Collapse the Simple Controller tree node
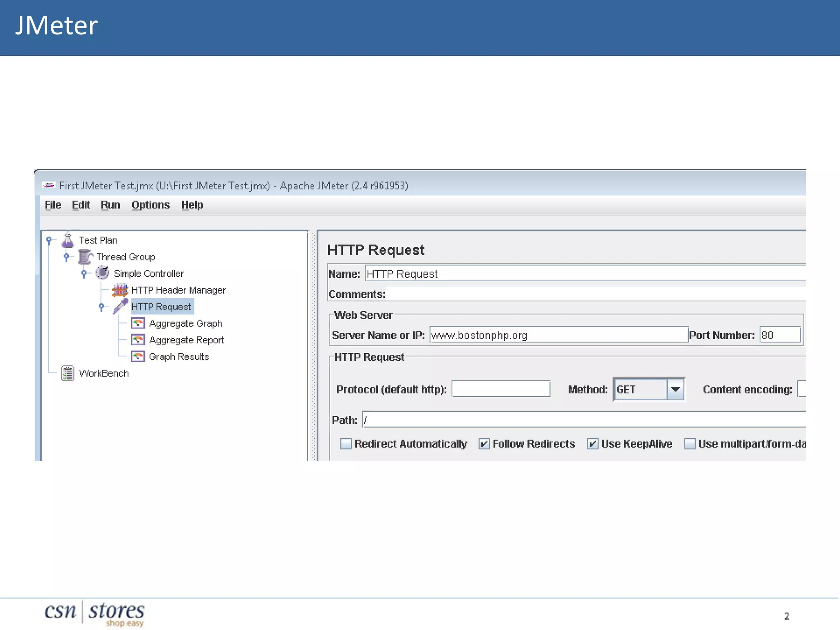This screenshot has width=840, height=630. [x=84, y=273]
